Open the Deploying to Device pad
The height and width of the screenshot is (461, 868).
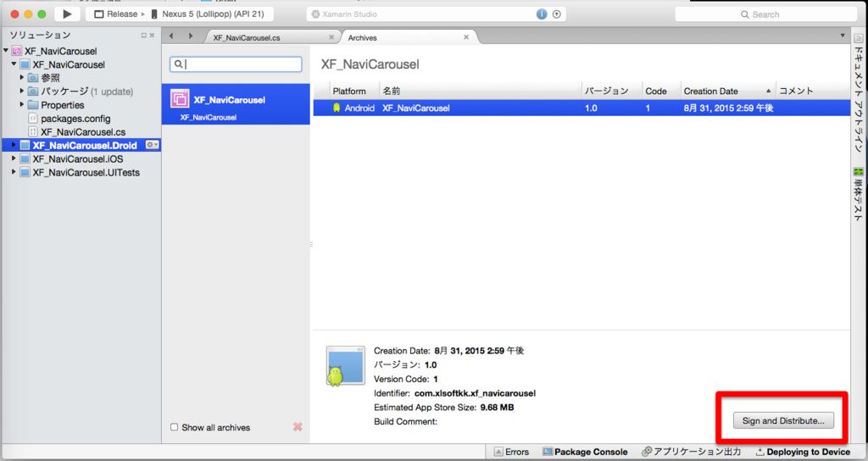(x=803, y=452)
